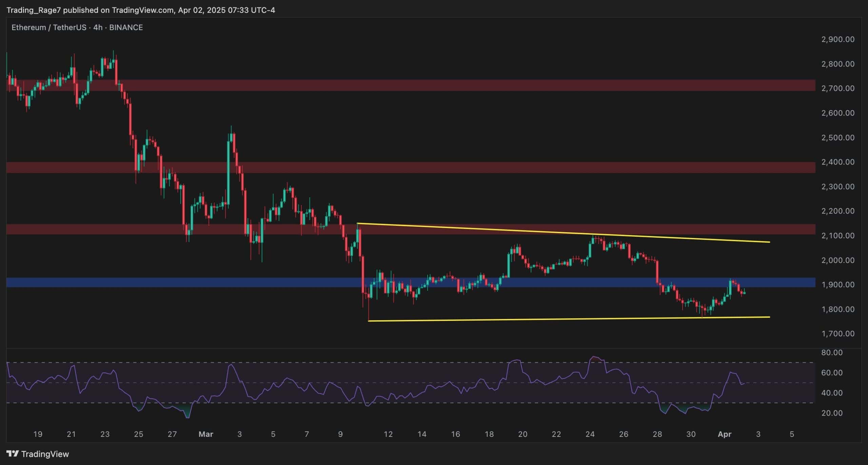The width and height of the screenshot is (868, 465).
Task: Click the Trading_Rage7 published header text
Action: click(x=141, y=10)
